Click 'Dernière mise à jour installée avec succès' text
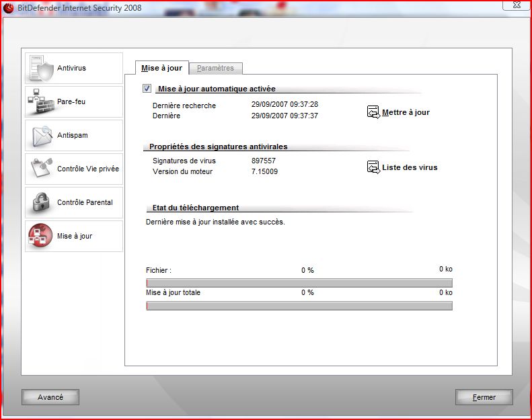This screenshot has height=420, width=532. pos(215,222)
